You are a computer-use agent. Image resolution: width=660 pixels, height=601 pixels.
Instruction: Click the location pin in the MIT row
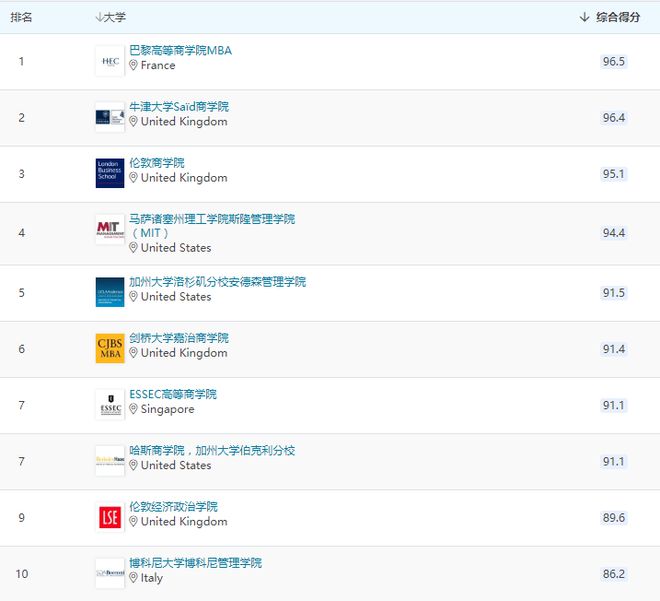pyautogui.click(x=133, y=248)
